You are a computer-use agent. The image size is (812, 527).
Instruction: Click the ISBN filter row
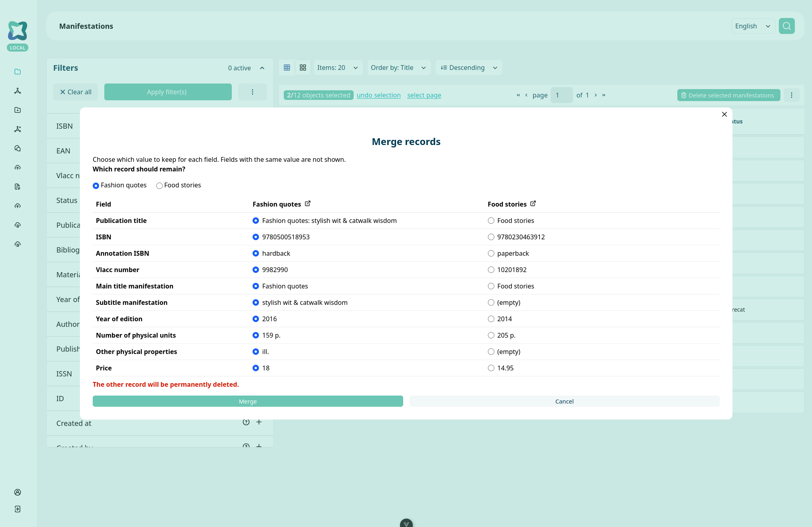point(64,126)
